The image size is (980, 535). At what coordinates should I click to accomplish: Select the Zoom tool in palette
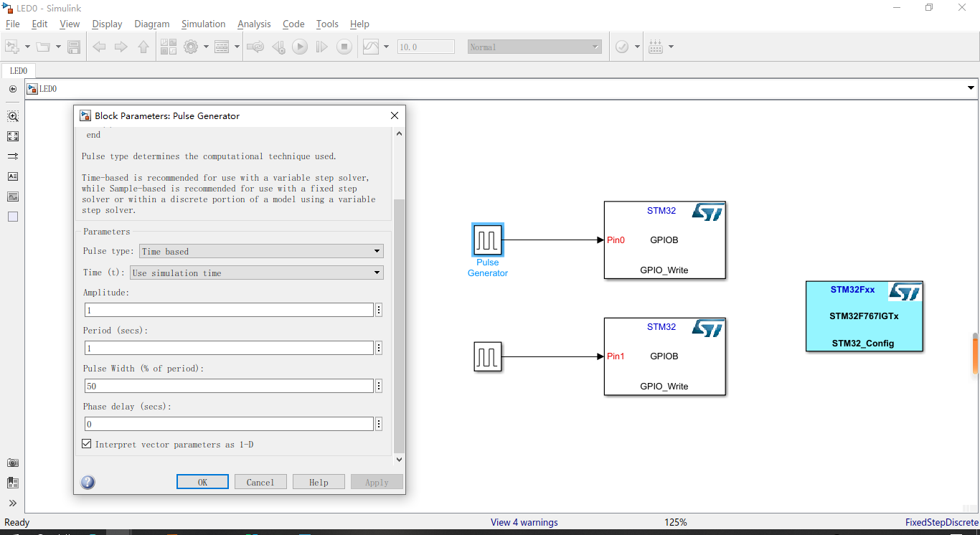pyautogui.click(x=13, y=116)
